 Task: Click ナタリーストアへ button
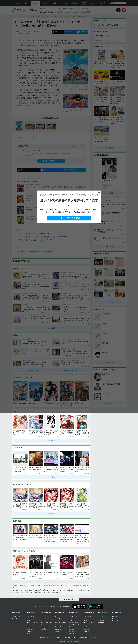point(109,403)
